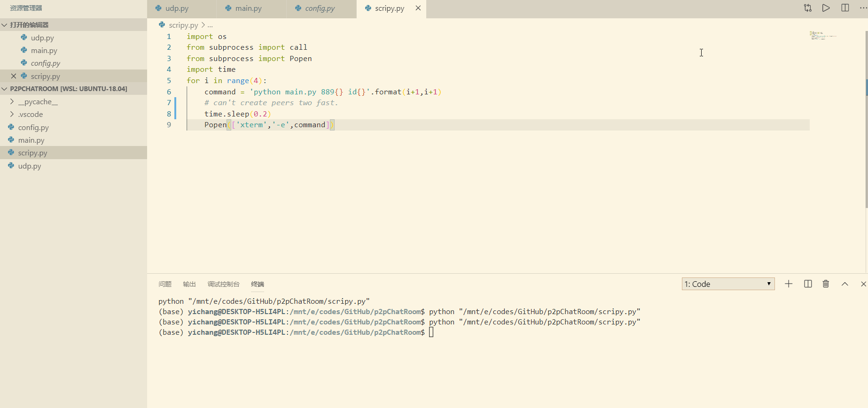This screenshot has height=408, width=868.
Task: Click the 'Popen' call on line 9
Action: click(x=215, y=125)
